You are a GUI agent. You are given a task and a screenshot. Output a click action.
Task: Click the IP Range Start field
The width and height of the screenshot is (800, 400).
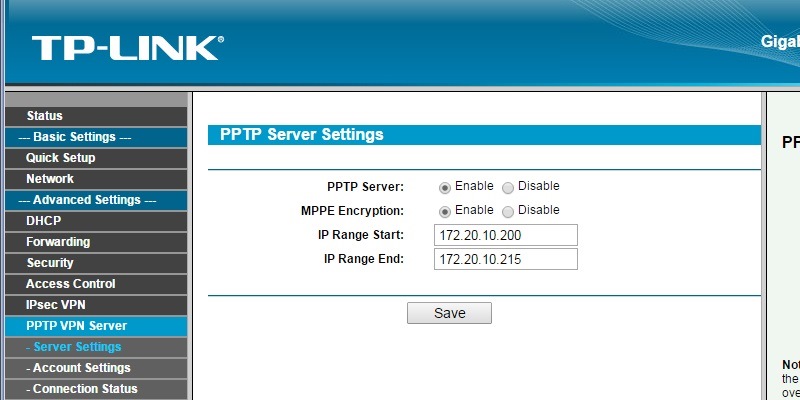(x=506, y=235)
